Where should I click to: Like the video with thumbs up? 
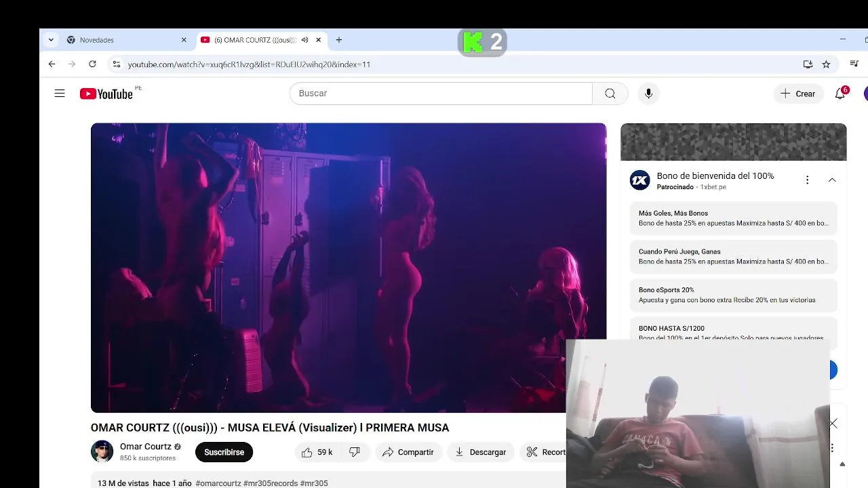coord(317,452)
